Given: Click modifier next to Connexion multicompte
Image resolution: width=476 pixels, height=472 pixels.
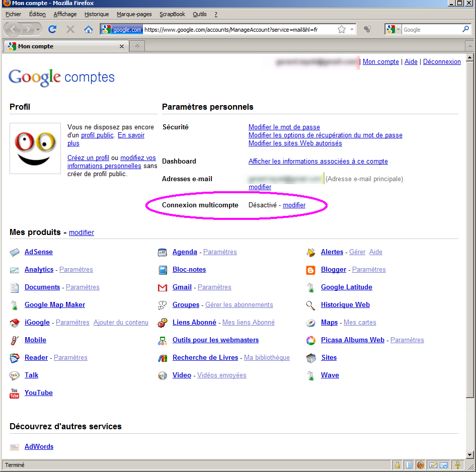Looking at the screenshot, I should point(294,205).
